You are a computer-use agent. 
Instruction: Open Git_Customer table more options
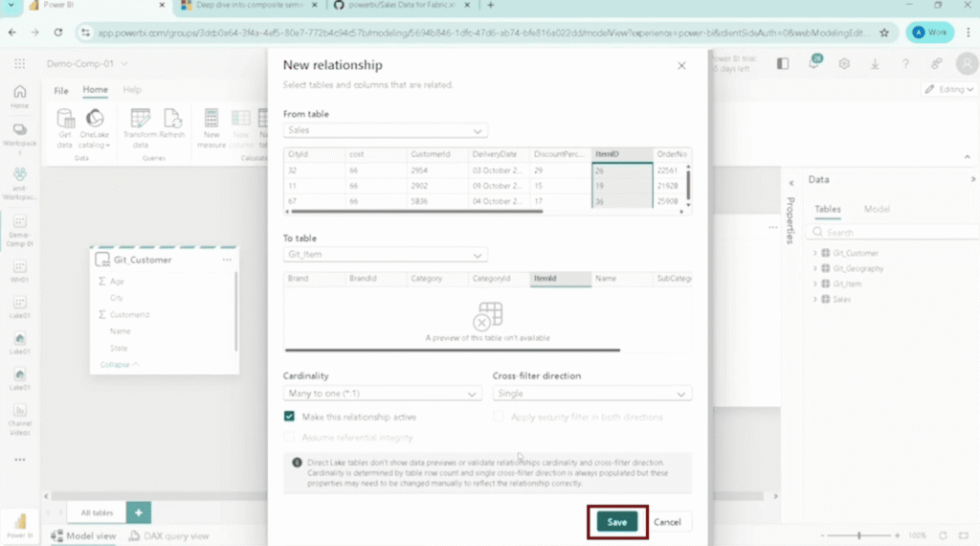(227, 260)
